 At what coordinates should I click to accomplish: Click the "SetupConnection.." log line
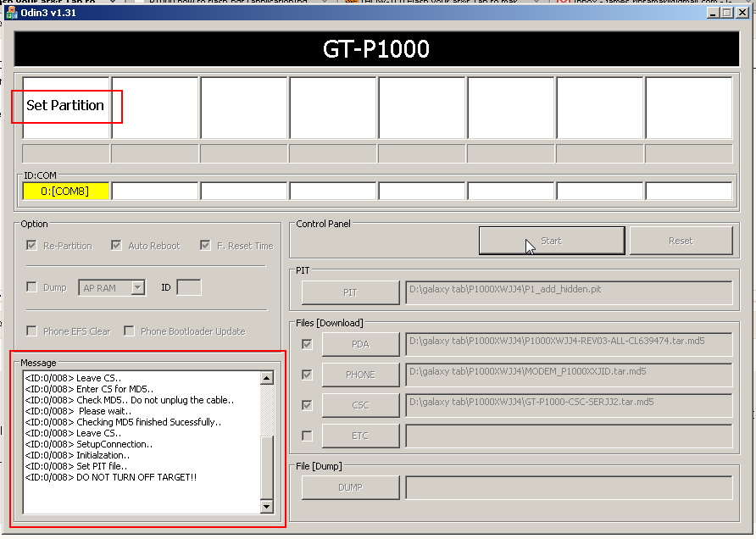click(89, 444)
